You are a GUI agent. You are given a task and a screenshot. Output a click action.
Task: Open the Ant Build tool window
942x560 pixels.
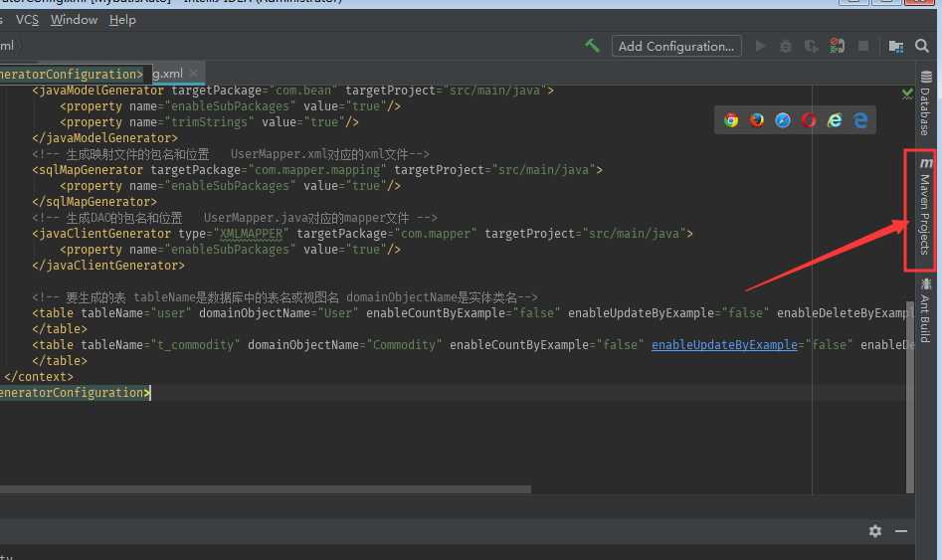925,310
